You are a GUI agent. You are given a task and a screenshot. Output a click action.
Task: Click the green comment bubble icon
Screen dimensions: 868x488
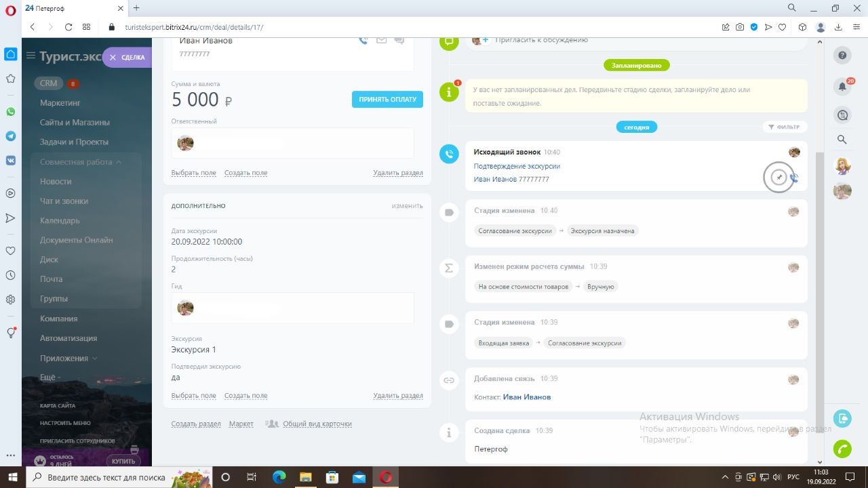(449, 41)
